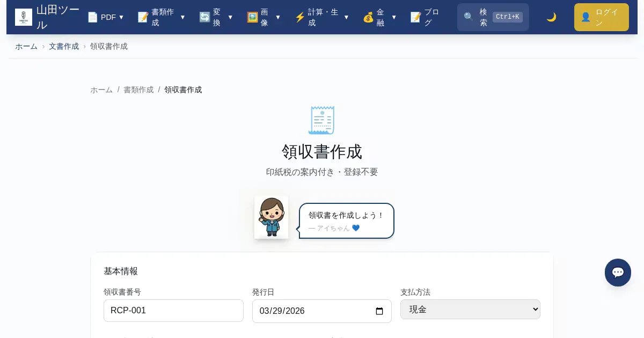The image size is (644, 338).
Task: Click the 領収書番号 input field
Action: (173, 311)
